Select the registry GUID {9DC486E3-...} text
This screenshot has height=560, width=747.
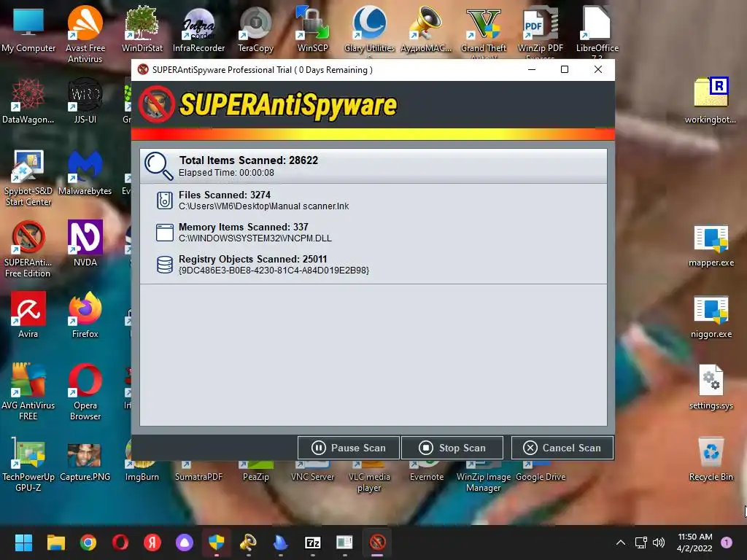coord(274,271)
